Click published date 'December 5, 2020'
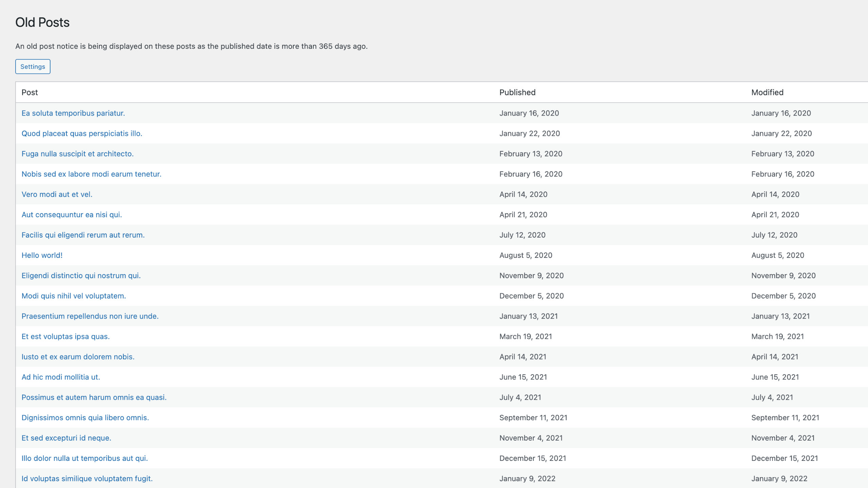 tap(532, 296)
